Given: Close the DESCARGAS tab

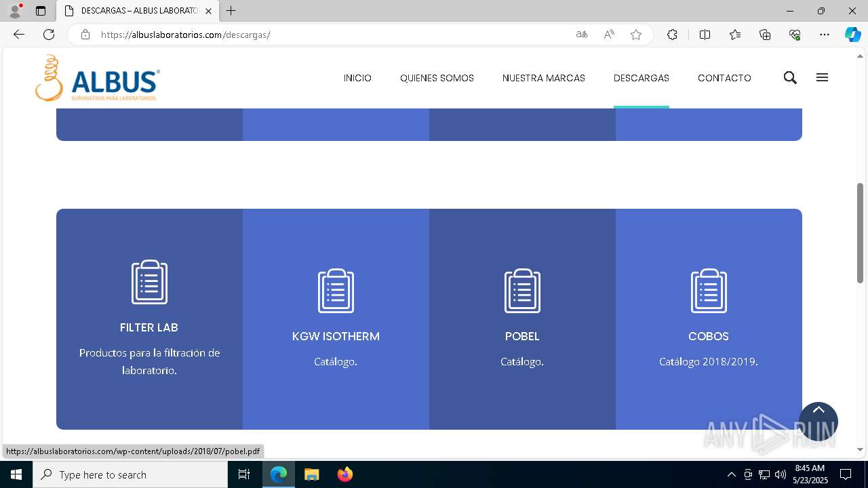Looking at the screenshot, I should pos(208,11).
